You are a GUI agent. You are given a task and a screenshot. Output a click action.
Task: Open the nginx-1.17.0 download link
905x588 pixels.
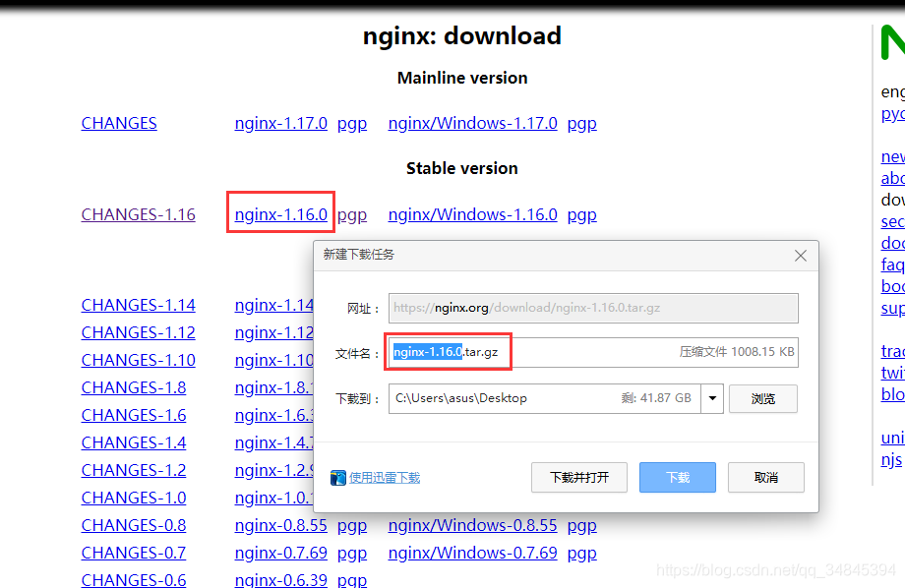coord(281,124)
